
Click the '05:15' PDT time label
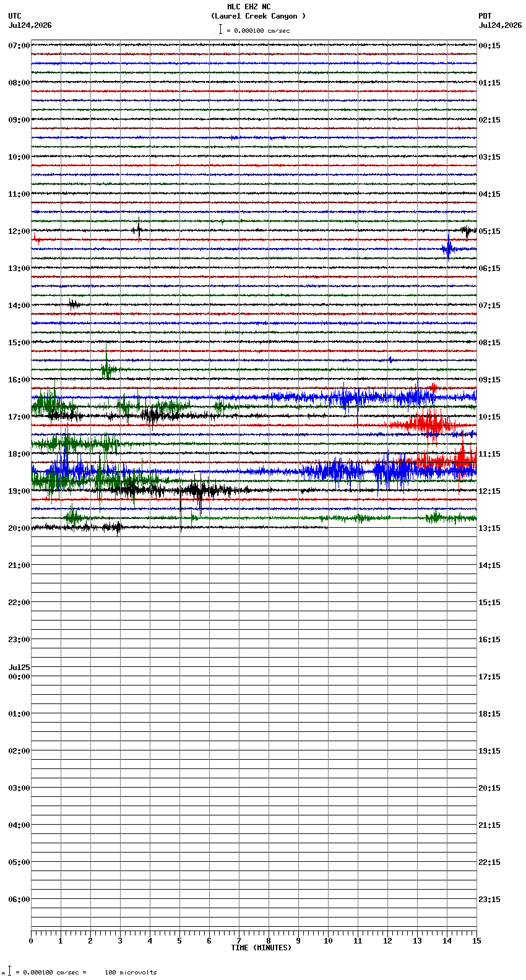(x=489, y=231)
